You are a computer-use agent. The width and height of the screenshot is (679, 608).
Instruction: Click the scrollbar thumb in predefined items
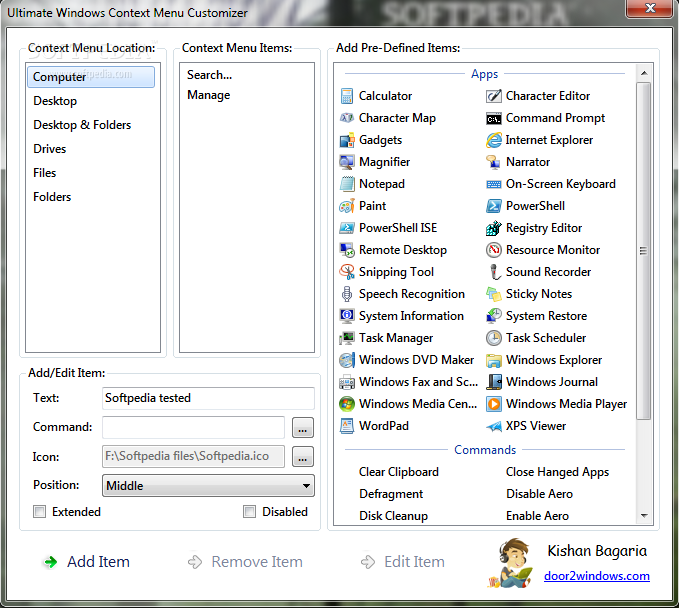pyautogui.click(x=644, y=251)
